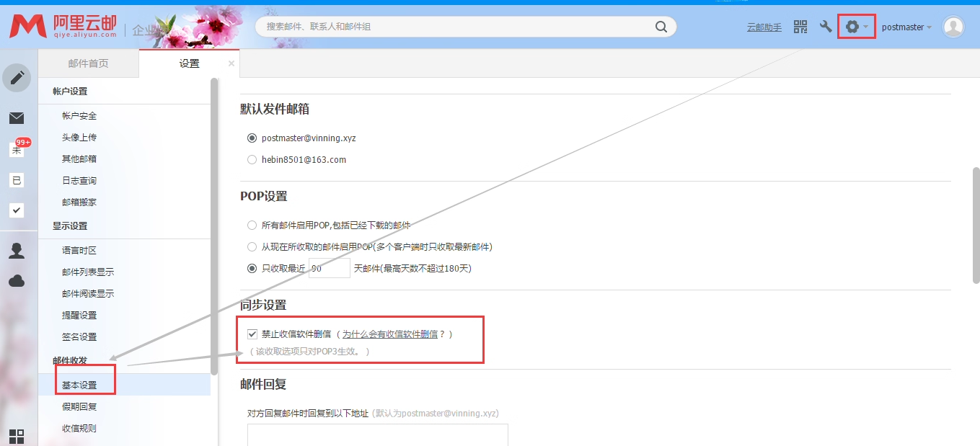Switch to the 邮件首页 tab

[88, 63]
